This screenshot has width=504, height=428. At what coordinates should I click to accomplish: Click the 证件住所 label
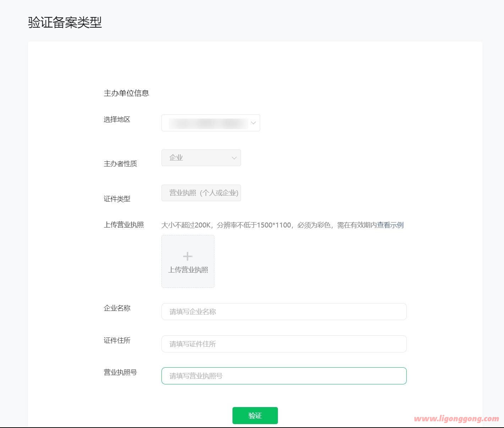[117, 340]
